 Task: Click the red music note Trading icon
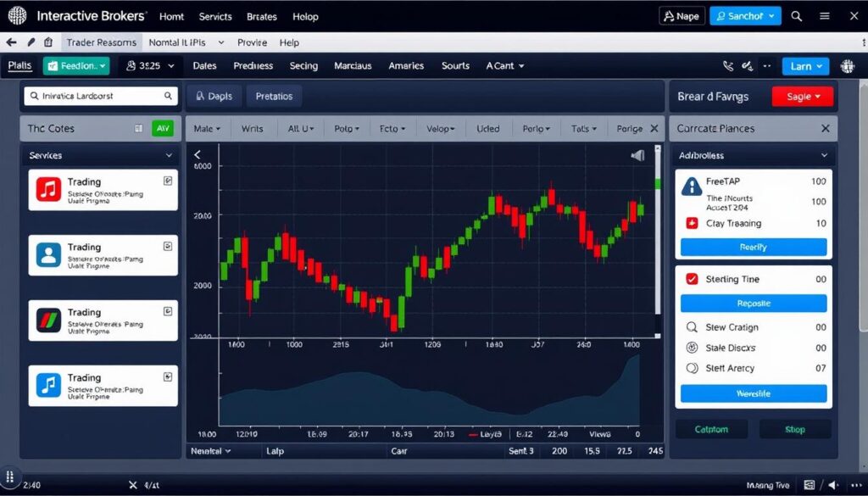(x=48, y=189)
